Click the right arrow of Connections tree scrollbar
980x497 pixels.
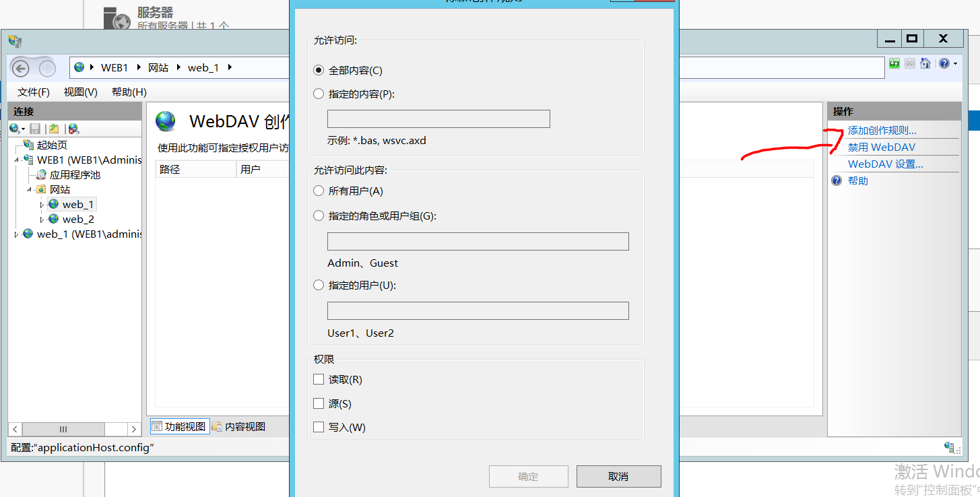(x=134, y=429)
